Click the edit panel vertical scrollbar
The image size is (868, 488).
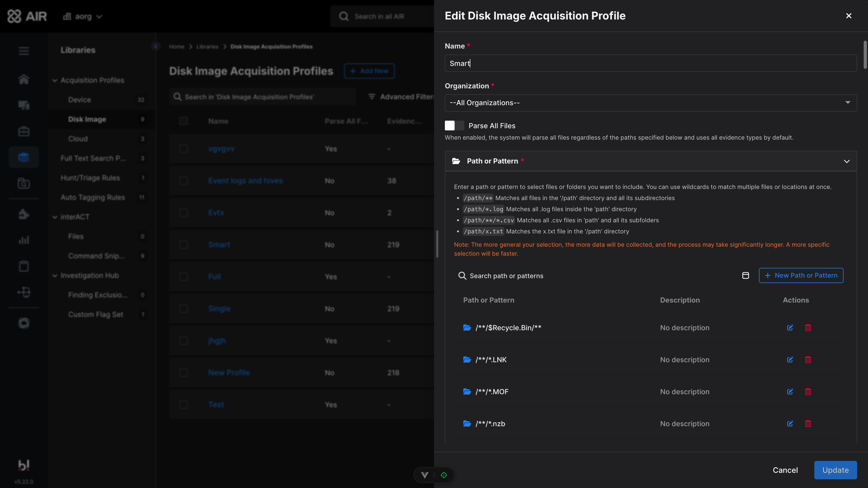pyautogui.click(x=865, y=54)
